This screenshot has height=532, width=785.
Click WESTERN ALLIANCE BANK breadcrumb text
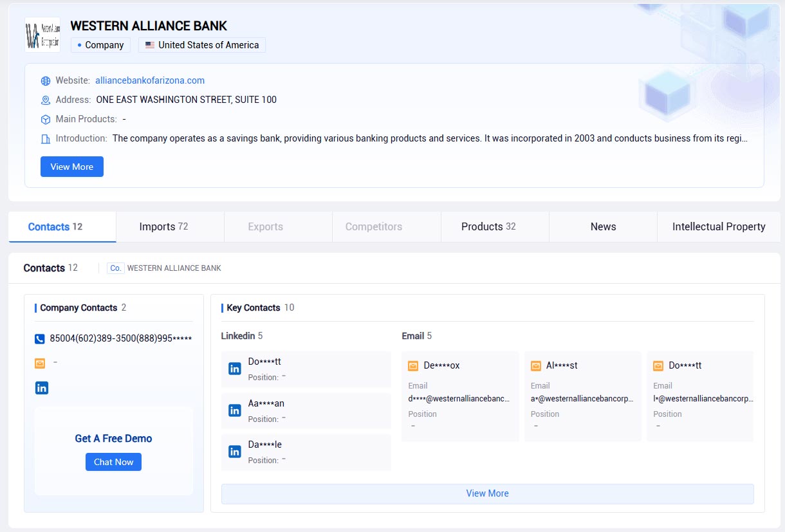click(174, 268)
